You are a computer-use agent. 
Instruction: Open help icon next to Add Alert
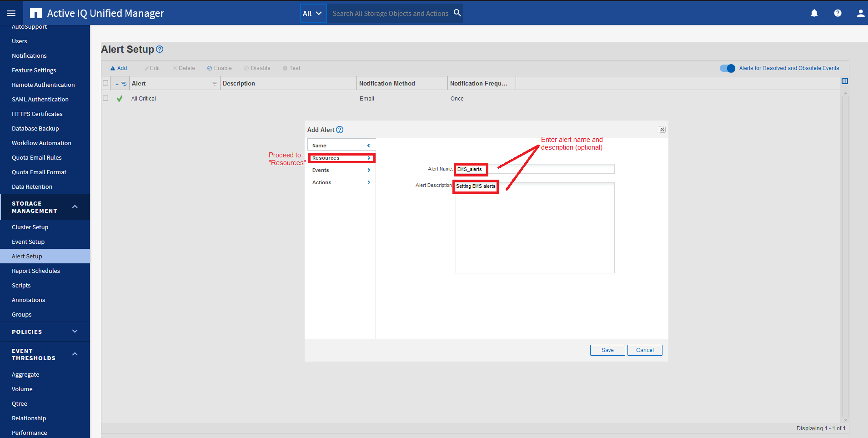pos(340,130)
